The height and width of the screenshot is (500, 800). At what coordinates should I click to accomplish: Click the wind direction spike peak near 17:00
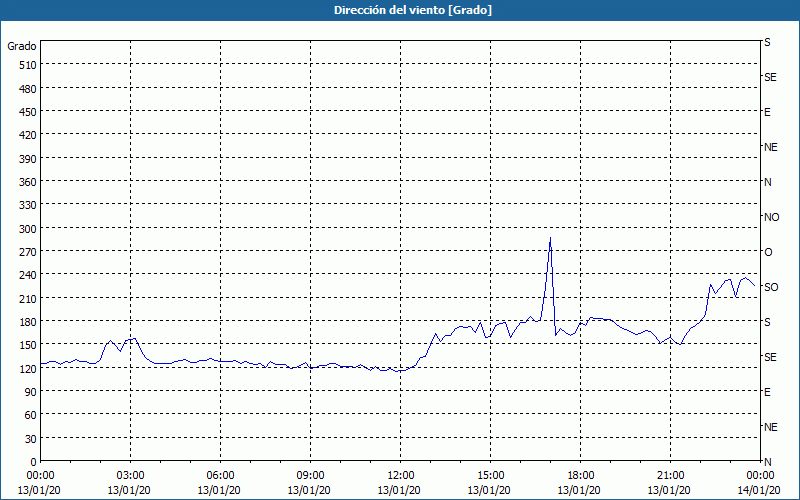tap(550, 238)
